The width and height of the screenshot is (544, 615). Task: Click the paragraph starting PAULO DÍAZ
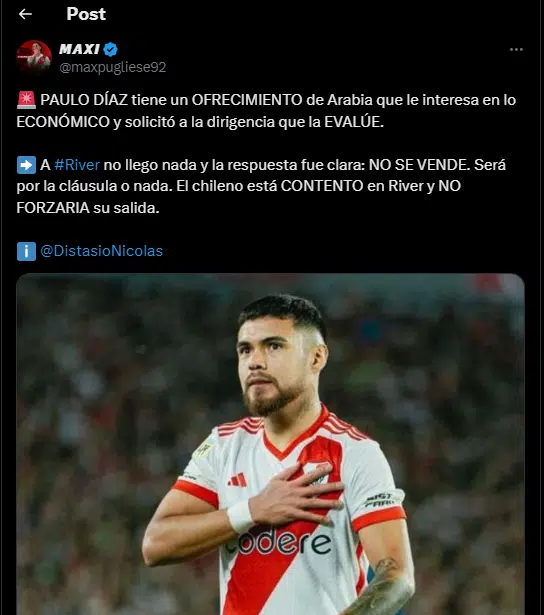click(x=266, y=111)
